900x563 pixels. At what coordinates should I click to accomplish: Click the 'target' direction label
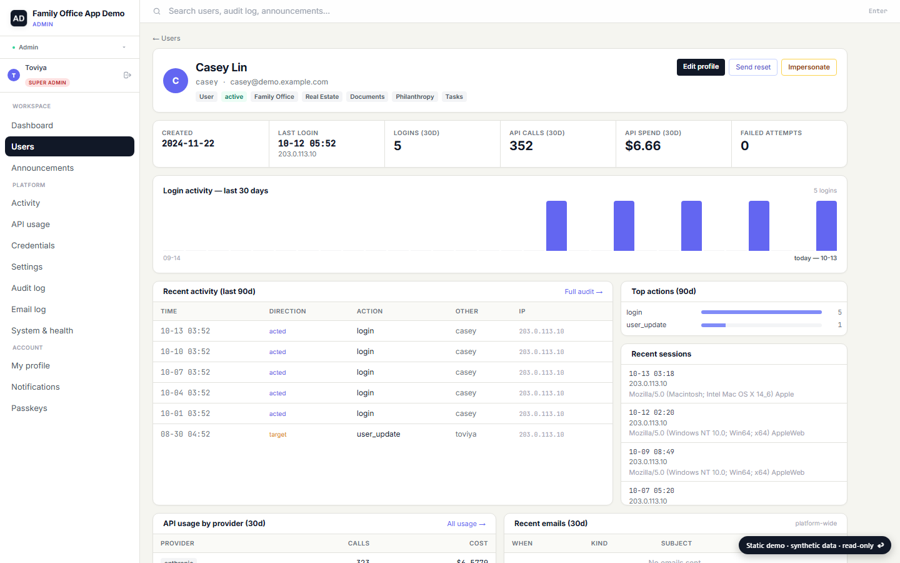click(278, 434)
